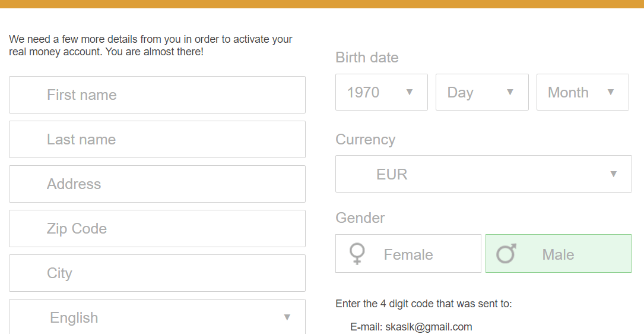Click into the City field

[157, 273]
